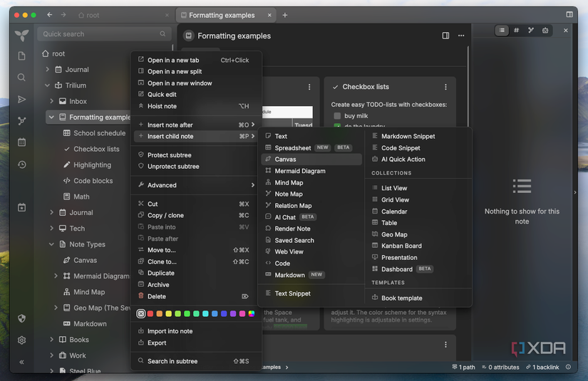Open the Code blocks note in tree
Image resolution: width=588 pixels, height=381 pixels.
coord(93,181)
